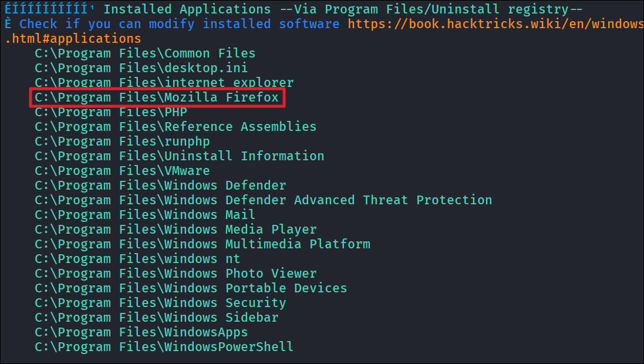Select the internet explorer path line
The height and width of the screenshot is (364, 644).
click(164, 83)
